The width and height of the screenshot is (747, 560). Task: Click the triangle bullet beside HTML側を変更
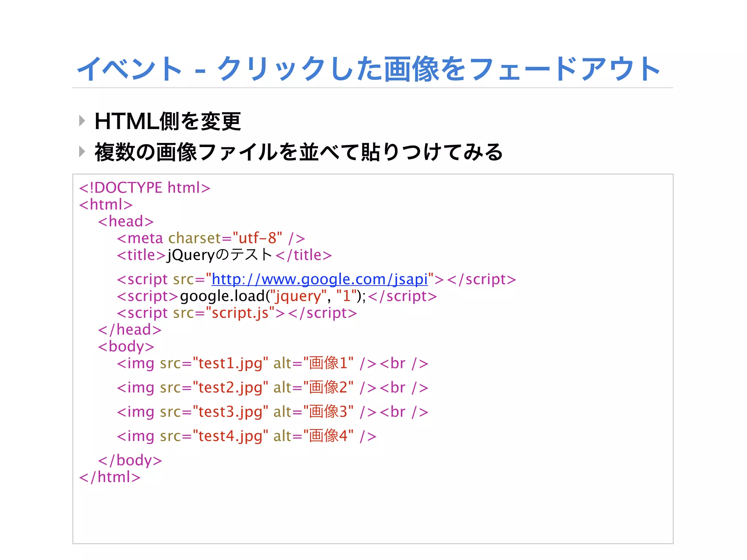[x=82, y=121]
